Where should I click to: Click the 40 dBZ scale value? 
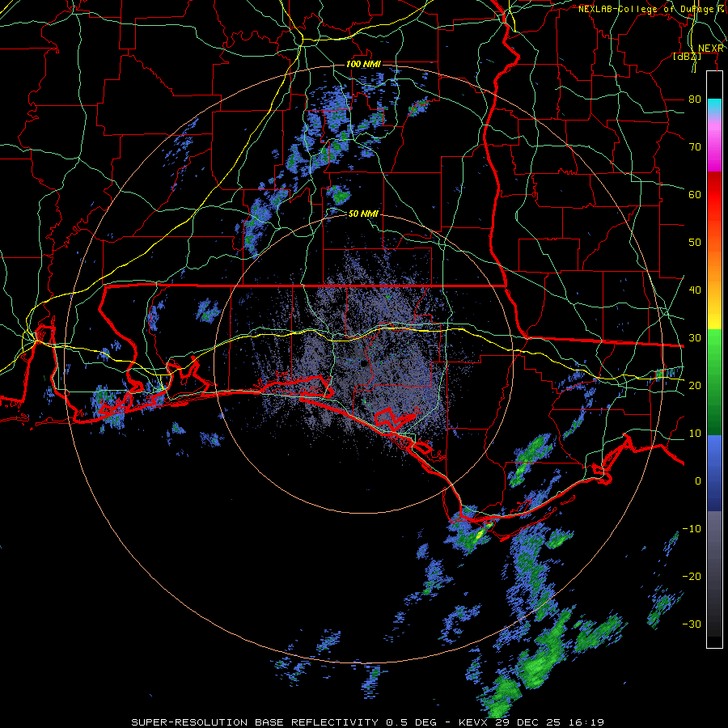[695, 290]
